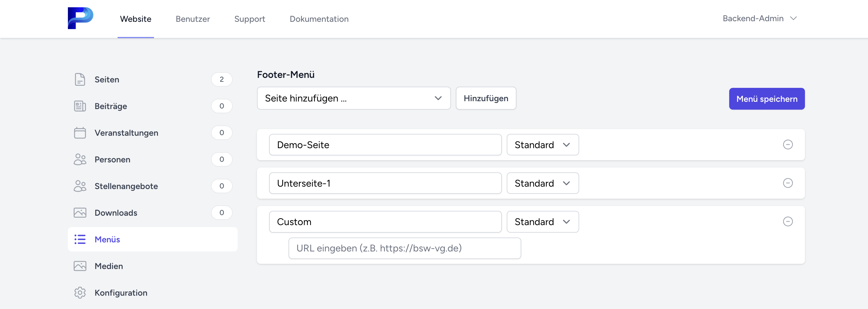Viewport: 868px width, 309px height.
Task: Delete the Custom menu entry
Action: pyautogui.click(x=787, y=221)
